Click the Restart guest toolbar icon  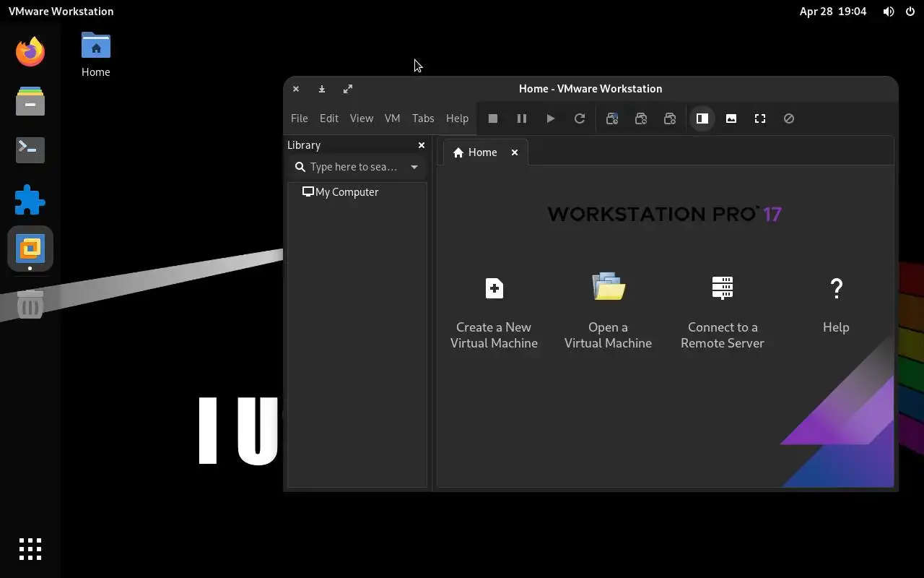point(580,118)
